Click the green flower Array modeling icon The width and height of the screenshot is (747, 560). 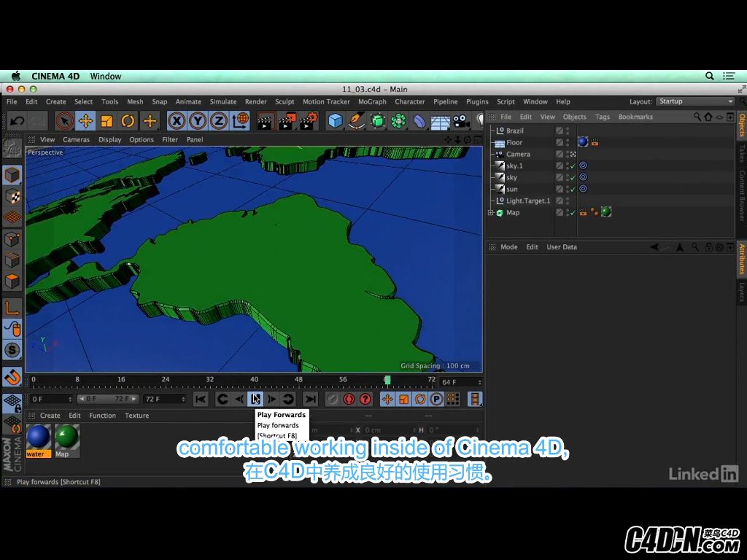pos(399,121)
